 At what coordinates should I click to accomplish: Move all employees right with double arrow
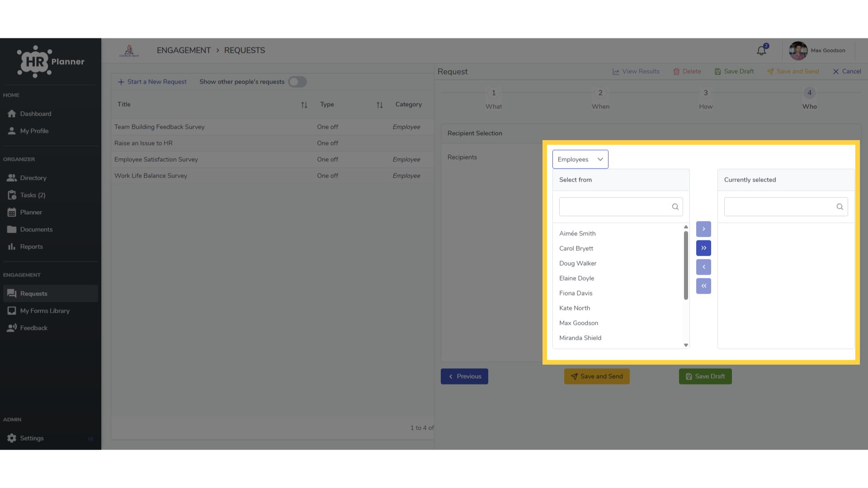pos(703,248)
